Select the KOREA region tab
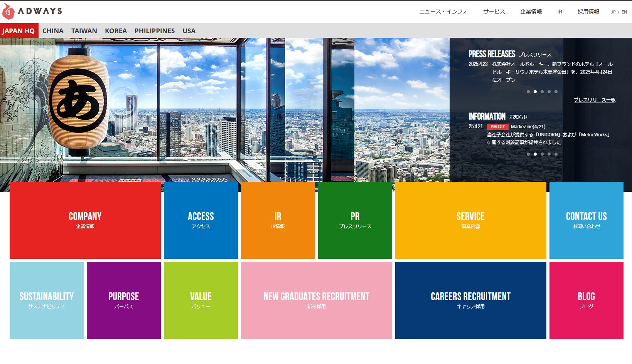 [x=116, y=31]
